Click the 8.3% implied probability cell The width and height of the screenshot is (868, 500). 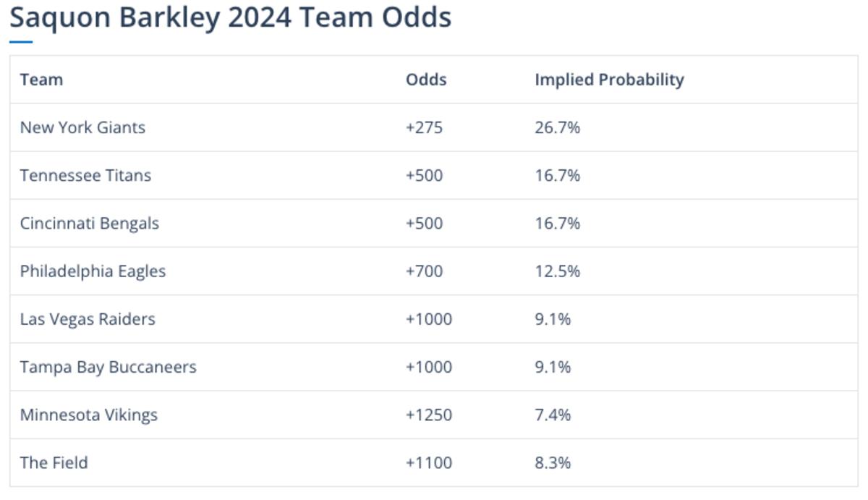(553, 462)
